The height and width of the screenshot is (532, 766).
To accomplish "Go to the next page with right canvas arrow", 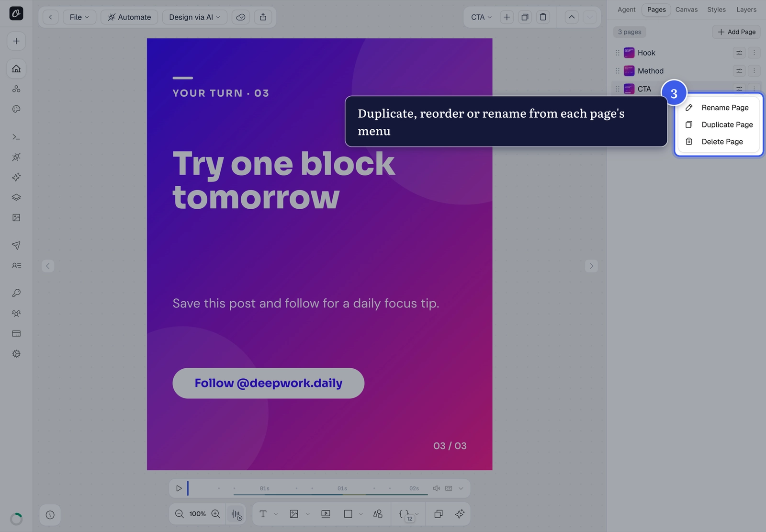I will tap(592, 266).
